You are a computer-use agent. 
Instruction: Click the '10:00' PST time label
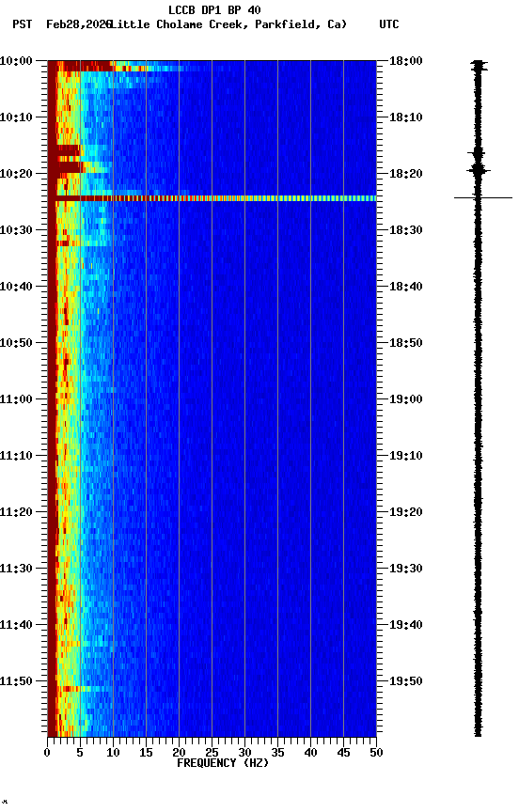click(x=16, y=61)
